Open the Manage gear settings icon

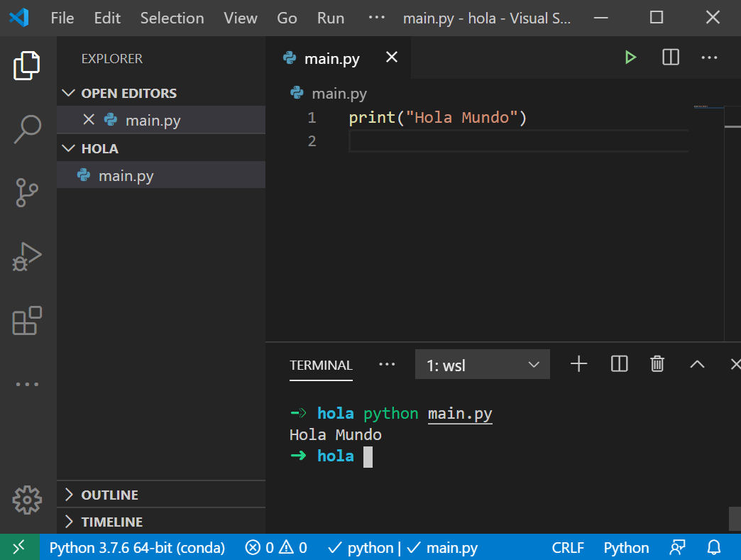click(27, 500)
